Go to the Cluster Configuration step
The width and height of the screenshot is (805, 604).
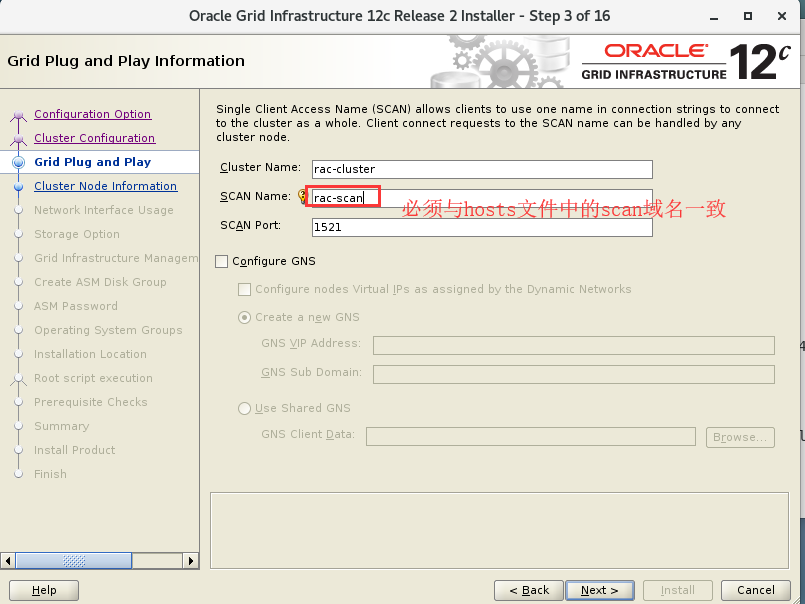tap(94, 138)
